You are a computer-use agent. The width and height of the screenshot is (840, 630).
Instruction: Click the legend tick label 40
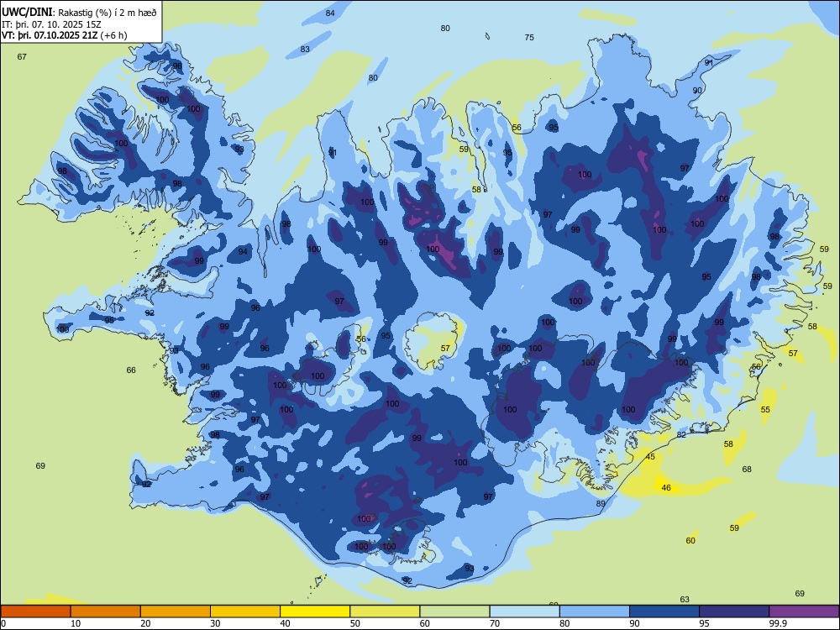285,623
